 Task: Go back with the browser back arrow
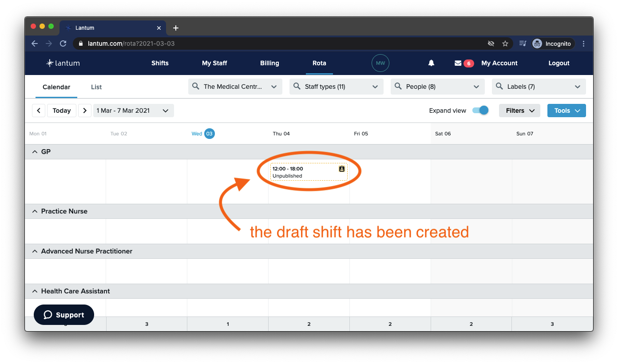click(35, 44)
